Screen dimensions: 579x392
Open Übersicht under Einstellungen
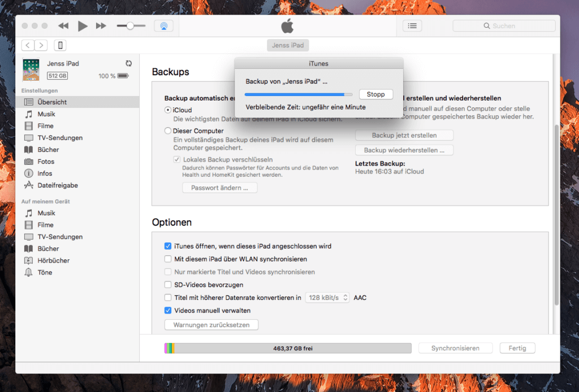click(77, 102)
